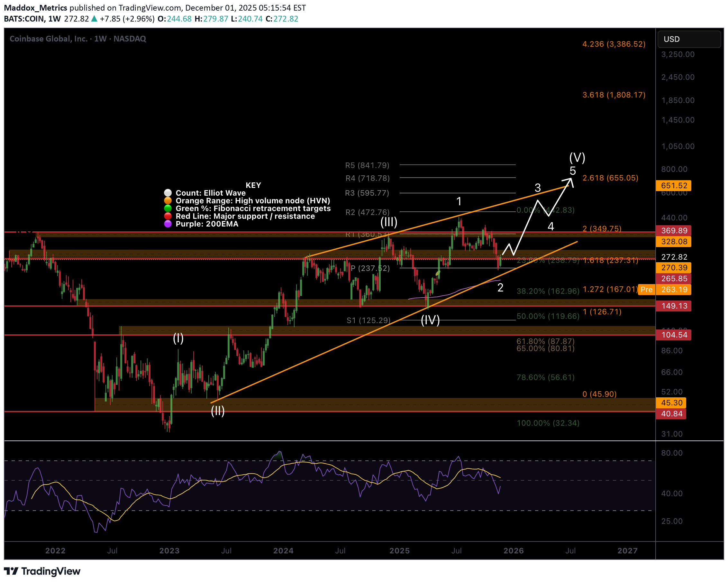This screenshot has width=728, height=583.
Task: Click the 369.89 red price label
Action: click(x=674, y=230)
